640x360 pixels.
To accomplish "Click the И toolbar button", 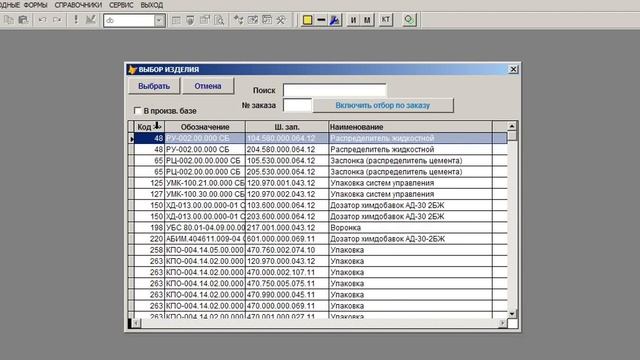I will (x=353, y=20).
